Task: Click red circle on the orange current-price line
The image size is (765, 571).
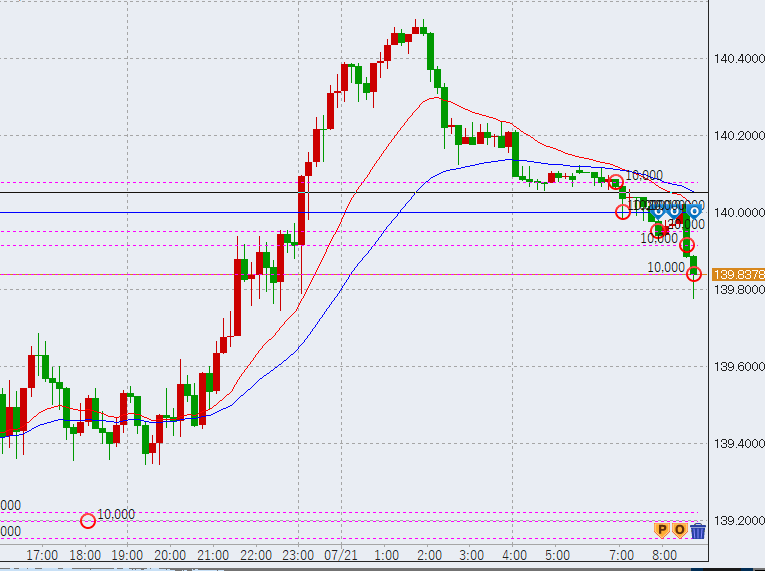Action: [x=694, y=274]
